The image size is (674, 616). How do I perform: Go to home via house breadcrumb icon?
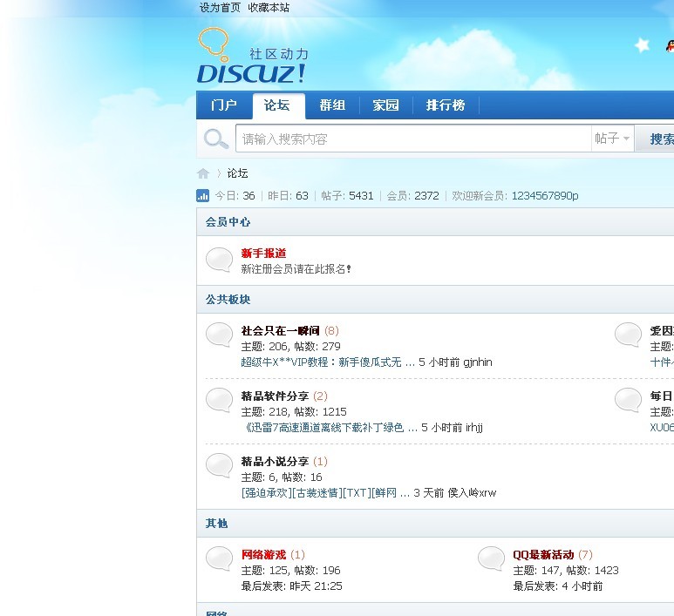(203, 173)
